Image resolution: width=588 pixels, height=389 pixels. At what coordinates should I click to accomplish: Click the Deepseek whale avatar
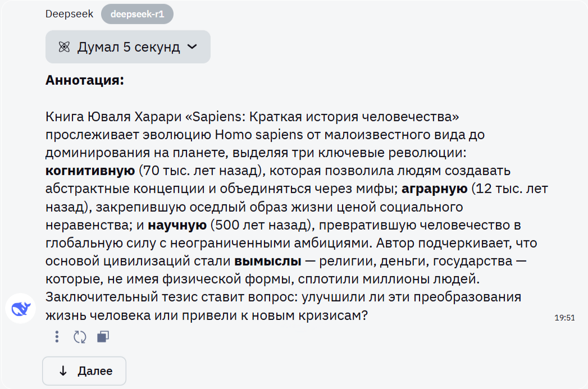point(20,308)
